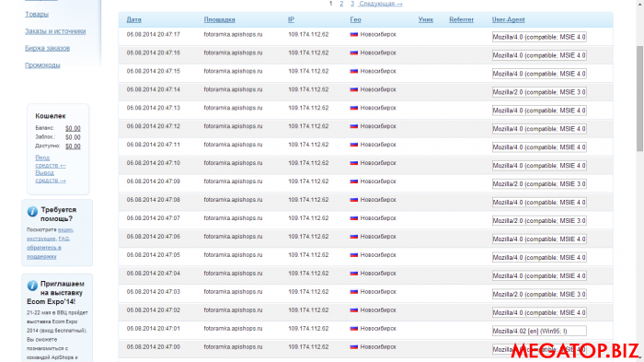The height and width of the screenshot is (362, 644).
Task: Open Биржа заказов sidebar item
Action: [47, 48]
